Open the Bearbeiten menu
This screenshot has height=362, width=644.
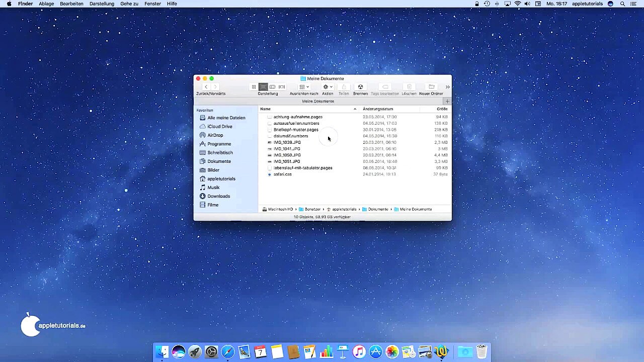(71, 4)
